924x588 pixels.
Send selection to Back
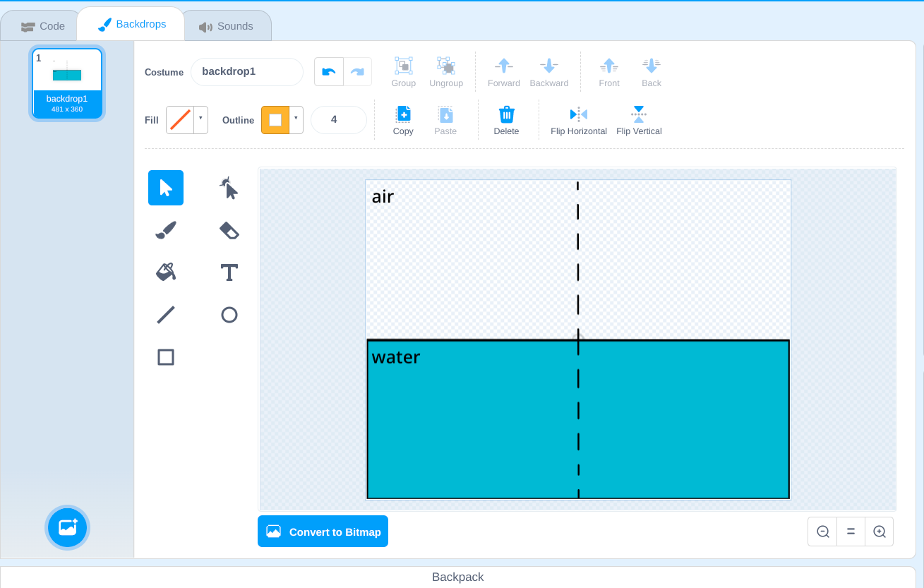tap(652, 73)
